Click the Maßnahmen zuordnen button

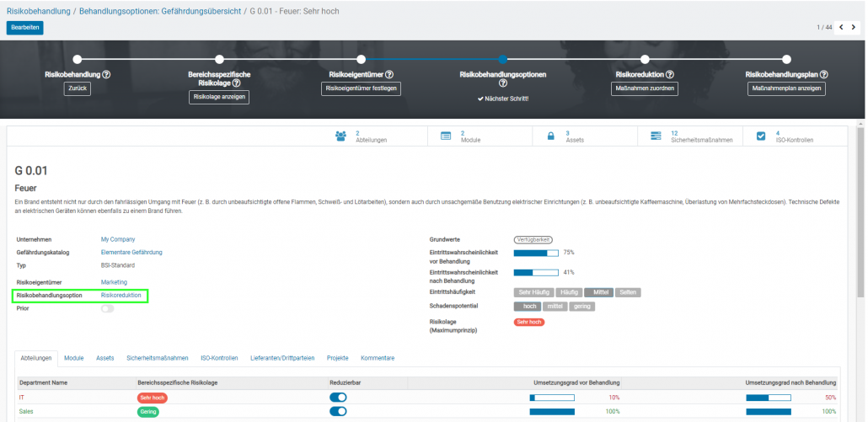645,88
